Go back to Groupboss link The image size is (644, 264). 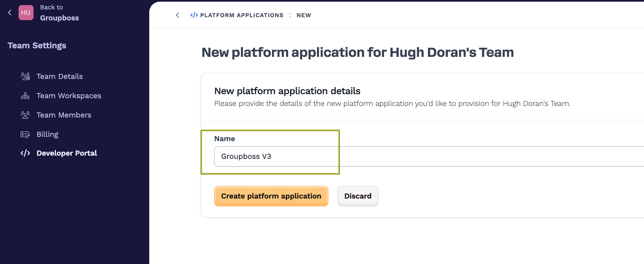coord(59,13)
